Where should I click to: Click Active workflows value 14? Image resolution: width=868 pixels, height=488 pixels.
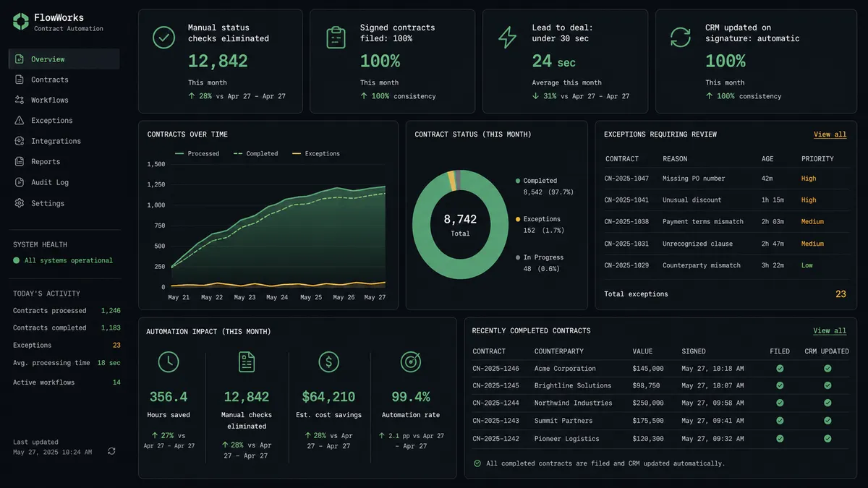click(116, 382)
